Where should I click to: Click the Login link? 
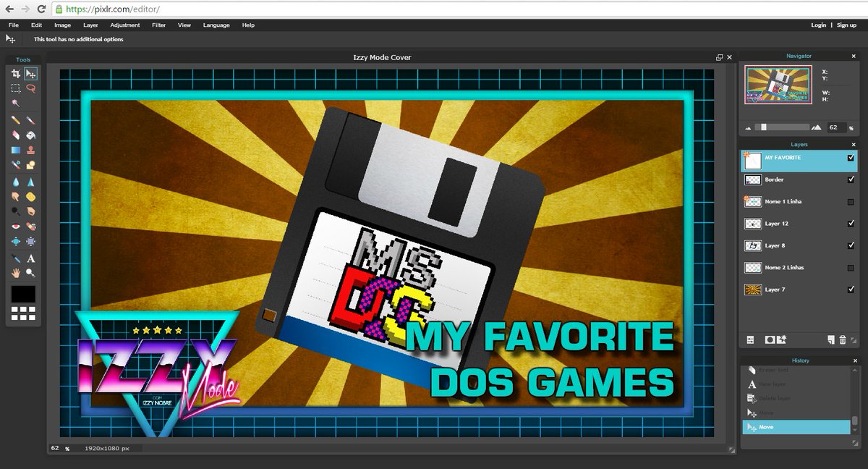click(819, 25)
